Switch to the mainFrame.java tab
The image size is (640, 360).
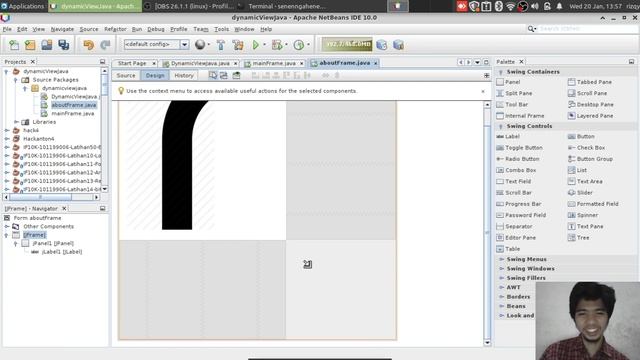tap(273, 63)
